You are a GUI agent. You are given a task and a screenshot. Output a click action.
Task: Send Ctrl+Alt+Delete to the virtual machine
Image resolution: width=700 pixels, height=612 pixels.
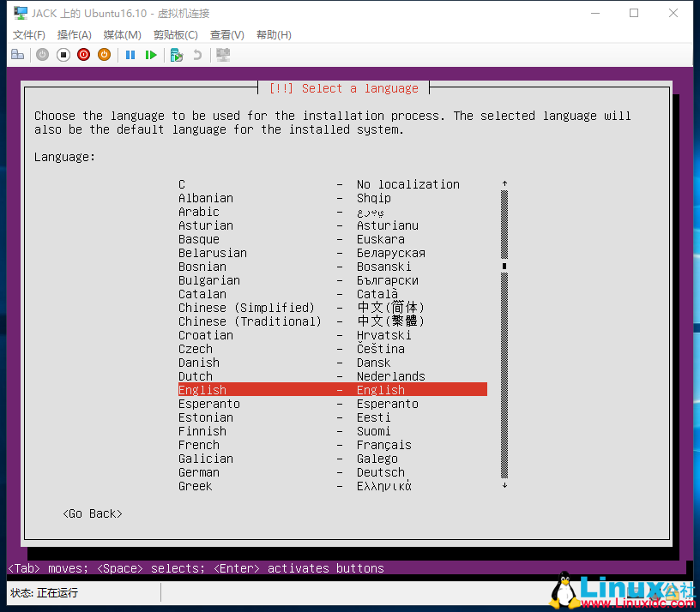coord(17,54)
